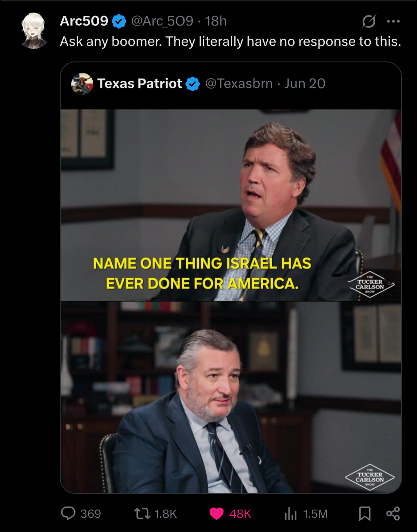This screenshot has width=417, height=532.
Task: Click the Jun 20 quoted post date
Action: pyautogui.click(x=305, y=83)
